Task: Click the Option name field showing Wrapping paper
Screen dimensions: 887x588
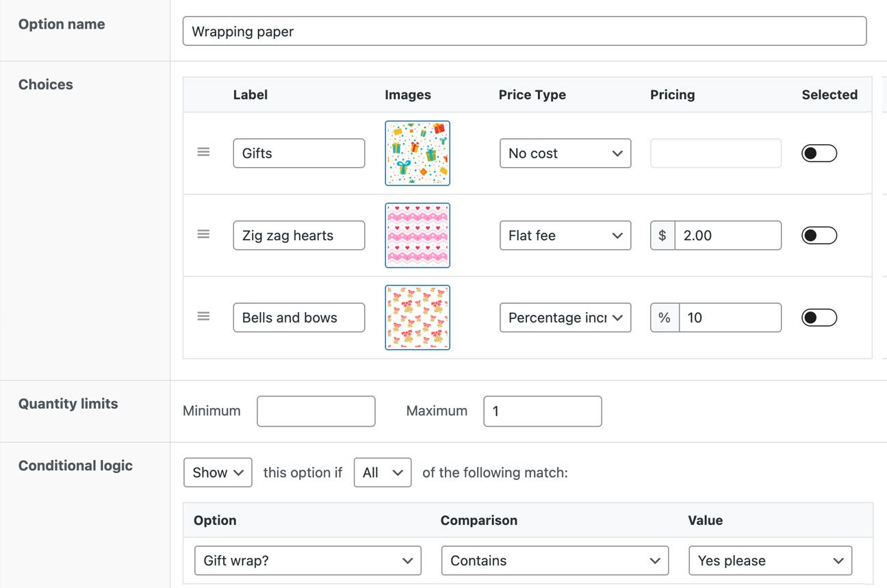Action: 524,31
